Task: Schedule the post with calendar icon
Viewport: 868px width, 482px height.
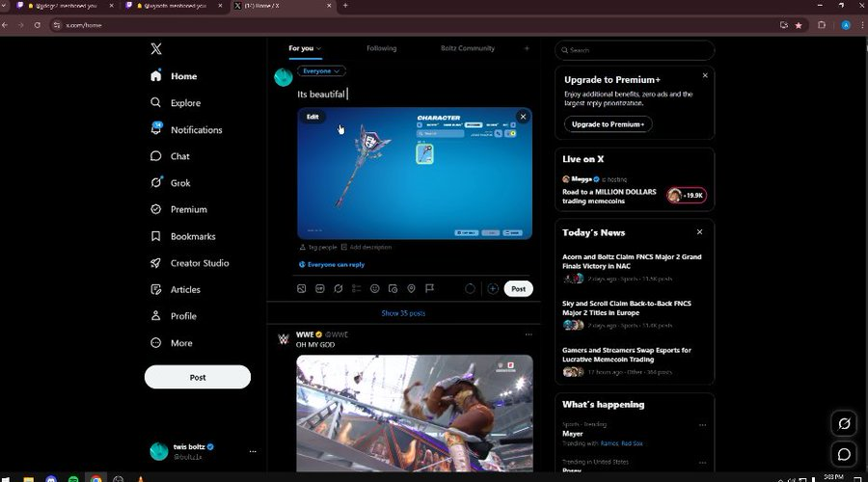Action: (393, 288)
